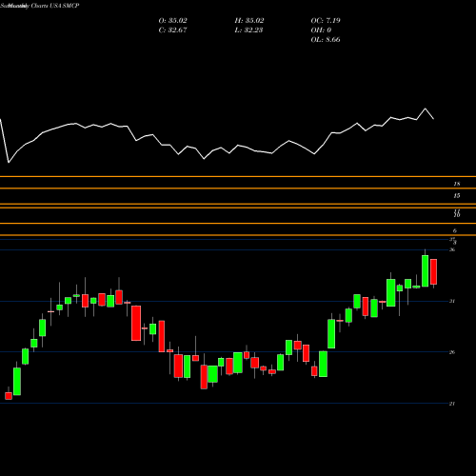The height and width of the screenshot is (476, 476).
Task: Click the Charts USA SMCP title
Action: (55, 6)
